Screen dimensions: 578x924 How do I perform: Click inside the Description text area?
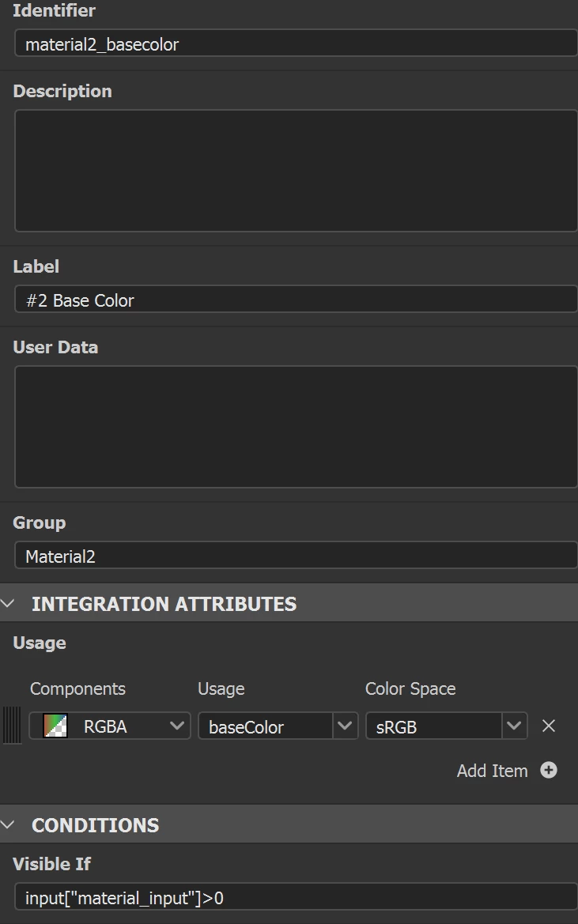coord(296,170)
